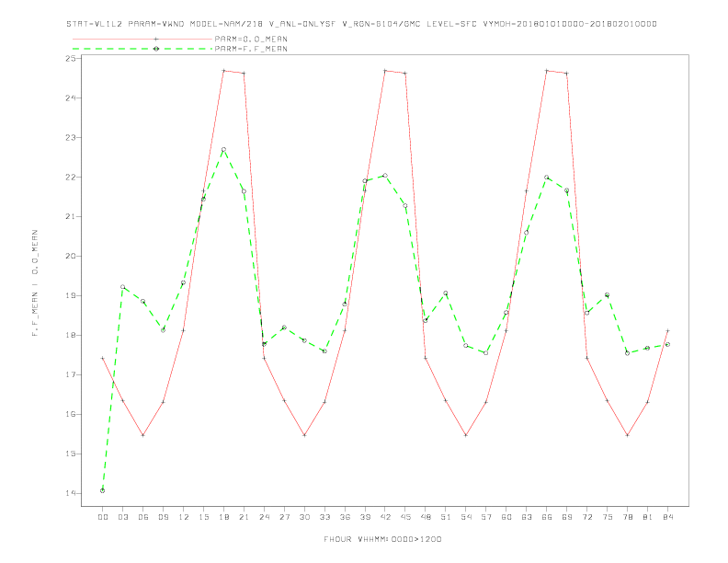Click the x-axis tick label 84
The width and height of the screenshot is (728, 563).
pyautogui.click(x=668, y=517)
